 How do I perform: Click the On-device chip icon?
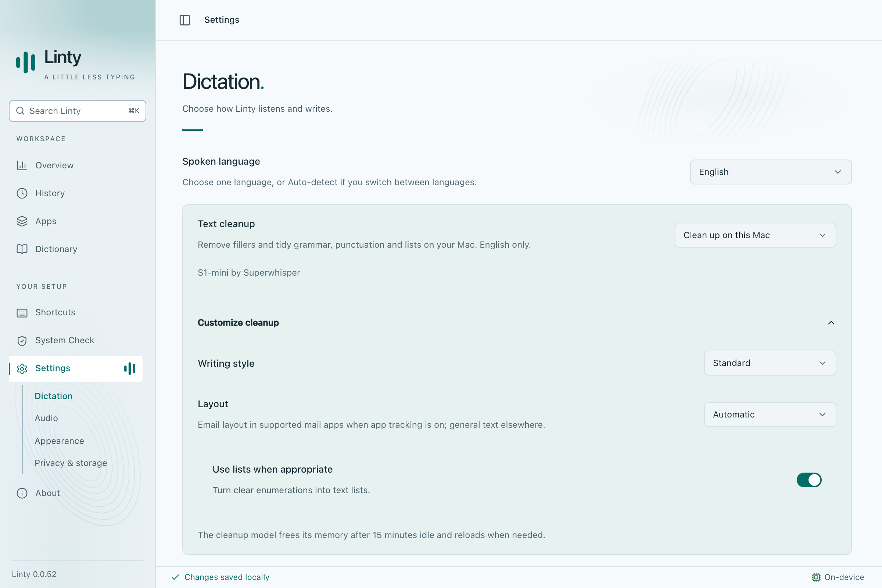[x=816, y=577]
